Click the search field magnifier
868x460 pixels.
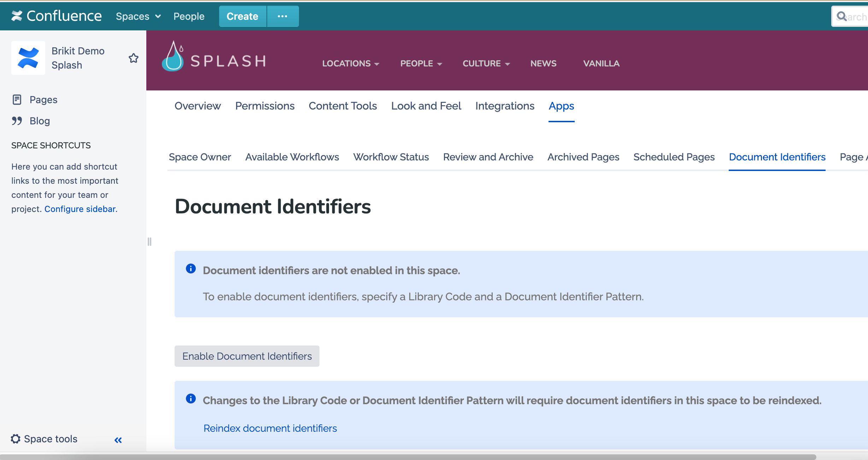[x=841, y=16]
